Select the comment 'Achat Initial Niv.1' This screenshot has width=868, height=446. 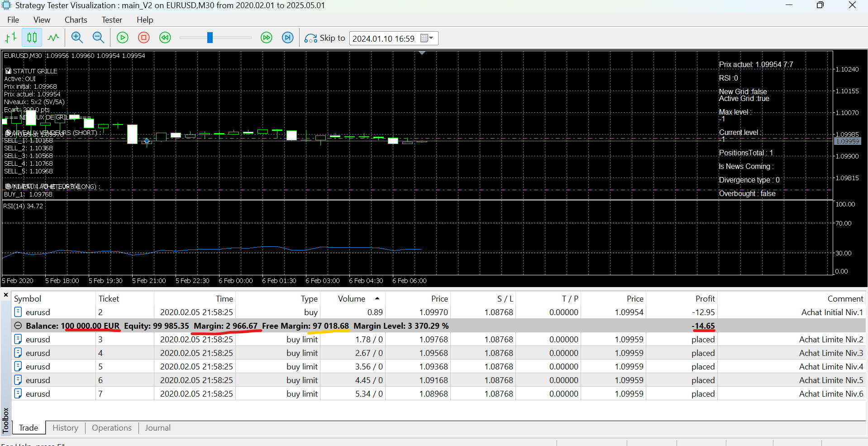pos(832,312)
